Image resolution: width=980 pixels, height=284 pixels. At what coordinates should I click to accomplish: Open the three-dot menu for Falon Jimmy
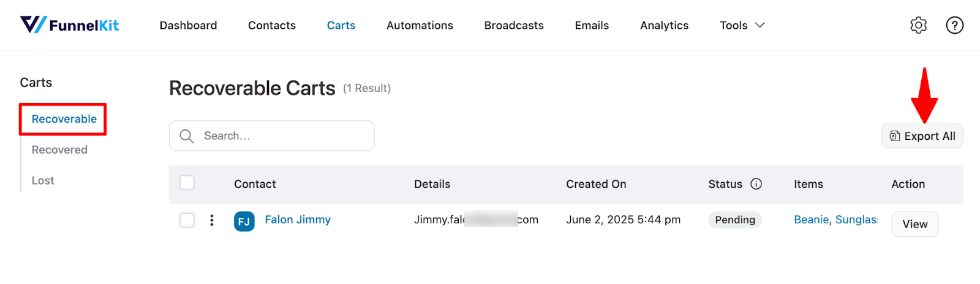(x=212, y=220)
